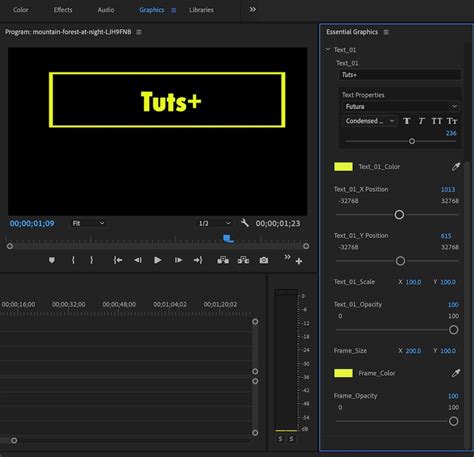Toggle Faux Bold text style
The width and height of the screenshot is (474, 457).
(x=406, y=121)
